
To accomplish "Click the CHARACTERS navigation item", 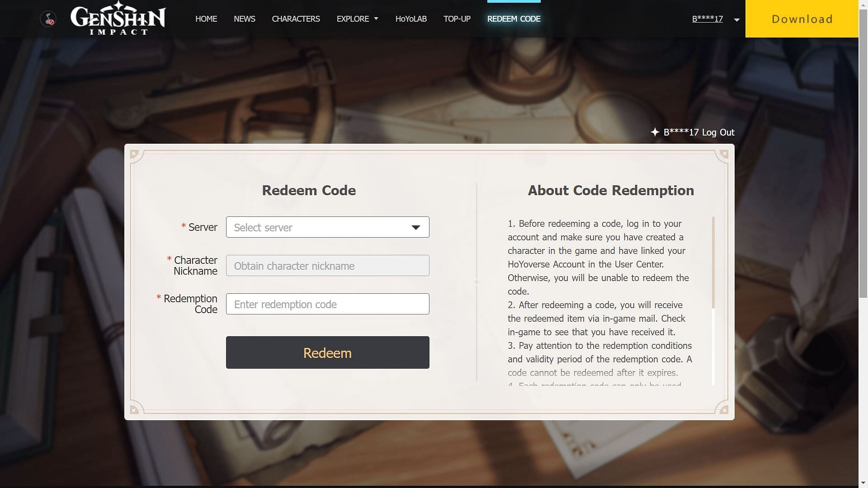I will point(296,19).
